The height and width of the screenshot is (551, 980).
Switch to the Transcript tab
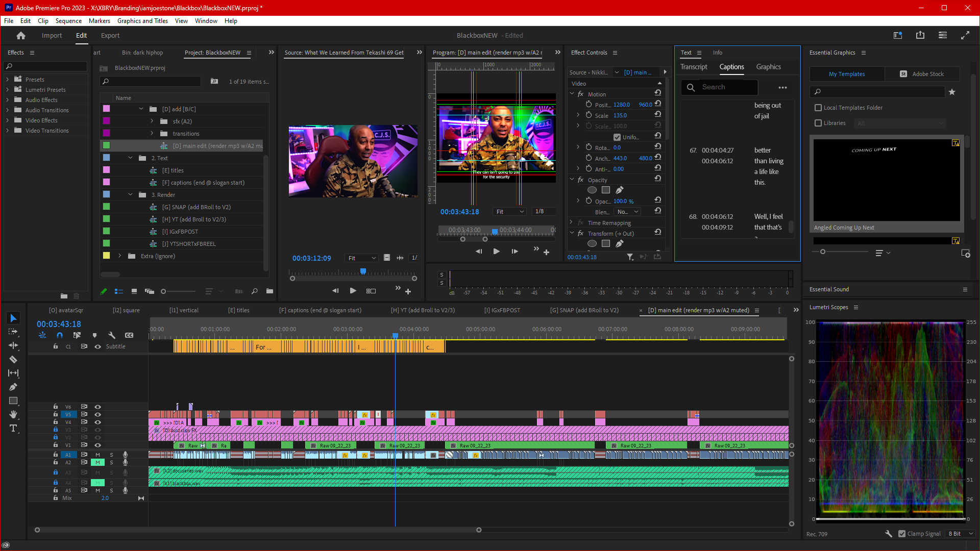pyautogui.click(x=694, y=67)
